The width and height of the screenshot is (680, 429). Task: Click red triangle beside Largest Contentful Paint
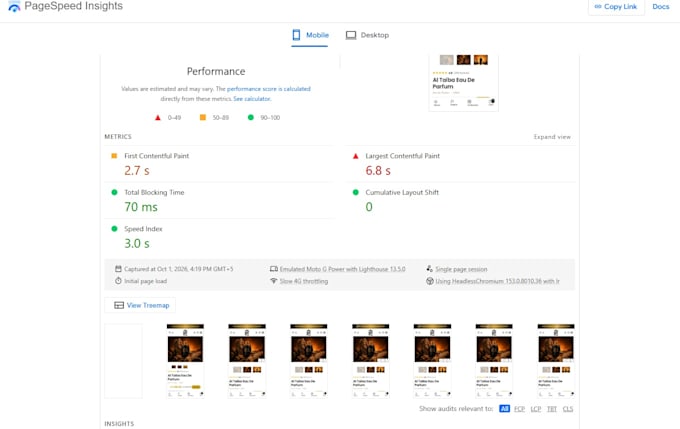point(356,156)
